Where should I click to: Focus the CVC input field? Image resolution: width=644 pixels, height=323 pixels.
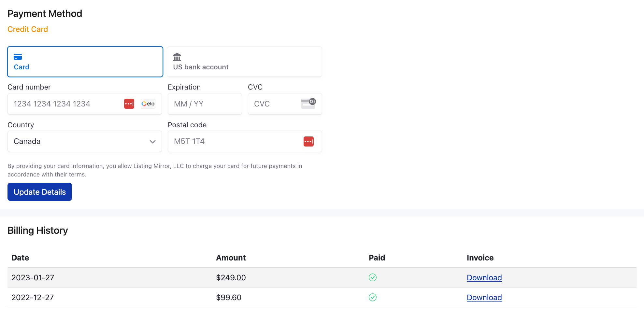285,104
